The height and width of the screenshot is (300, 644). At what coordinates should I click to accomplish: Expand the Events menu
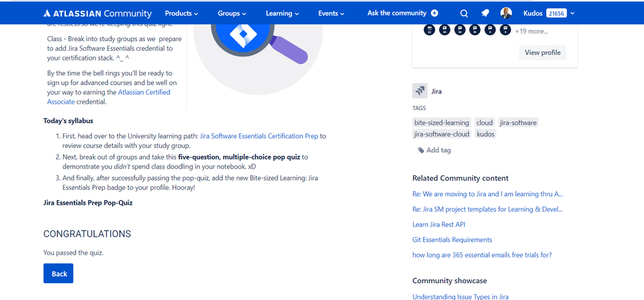click(x=331, y=13)
